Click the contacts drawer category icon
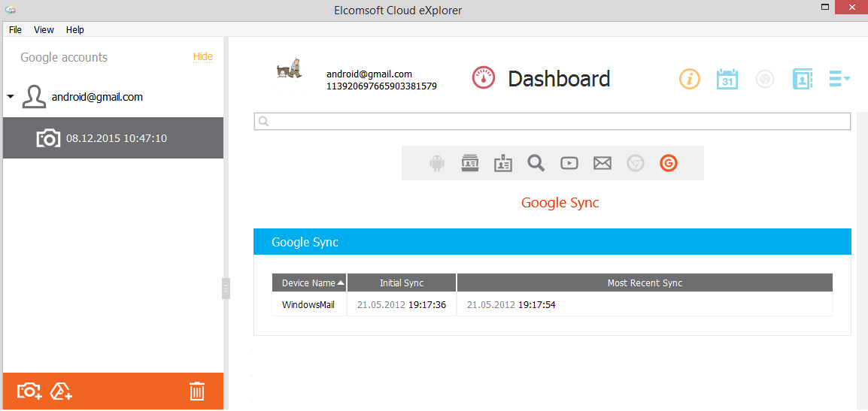 (x=470, y=163)
